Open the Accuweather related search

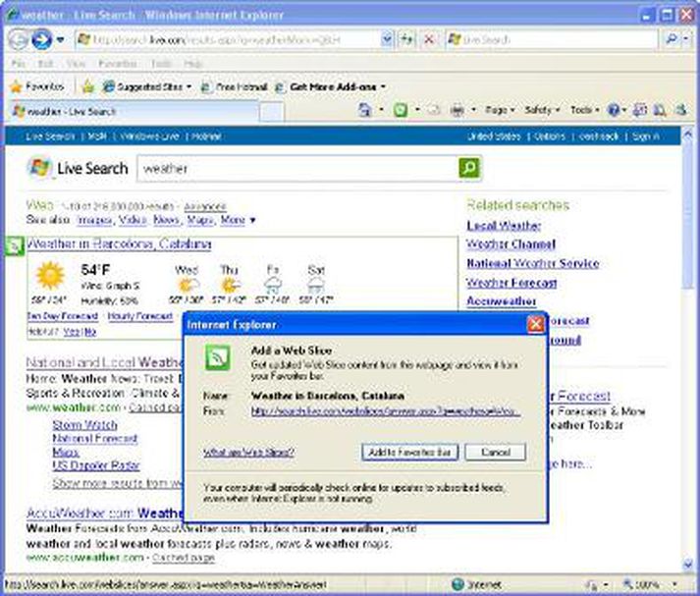click(502, 301)
